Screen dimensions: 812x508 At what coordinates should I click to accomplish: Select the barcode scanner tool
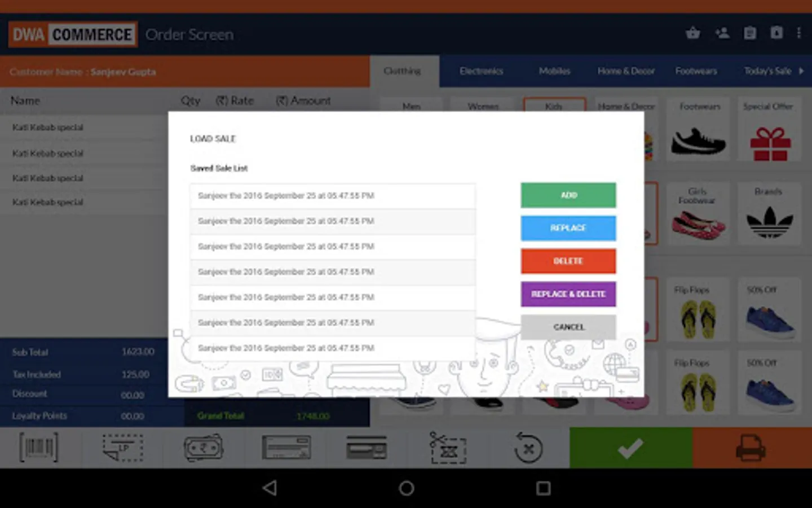tap(37, 447)
